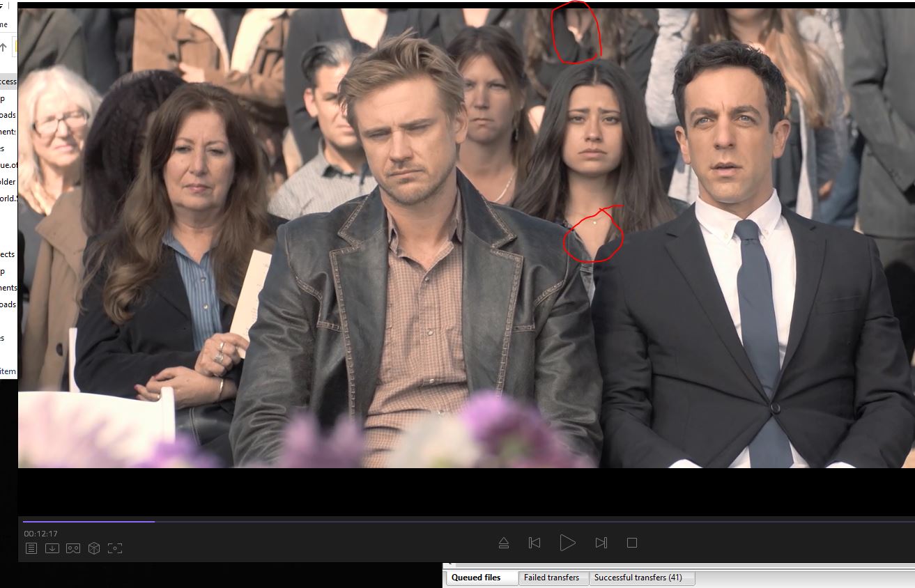The height and width of the screenshot is (588, 915).
Task: Open the Failed transfers tab
Action: (551, 578)
